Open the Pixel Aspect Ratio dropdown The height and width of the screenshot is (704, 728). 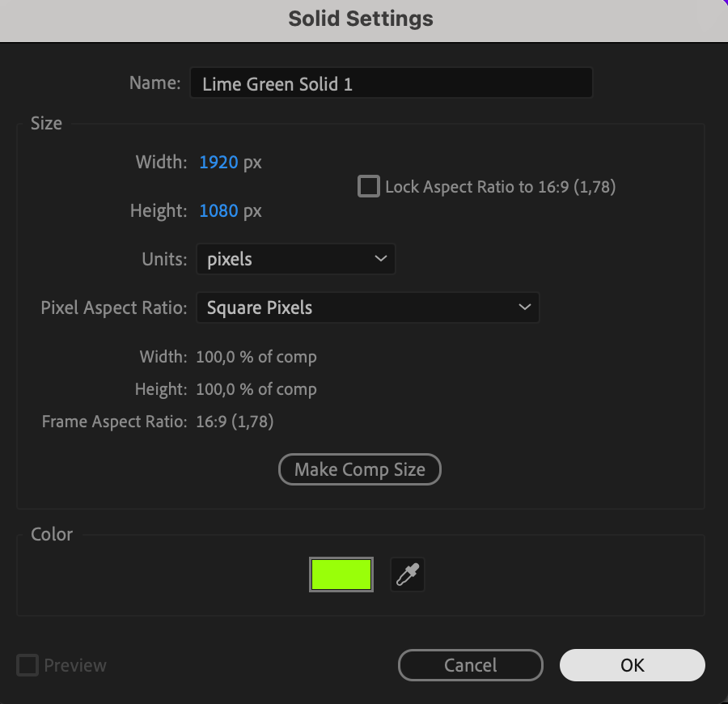coord(367,308)
